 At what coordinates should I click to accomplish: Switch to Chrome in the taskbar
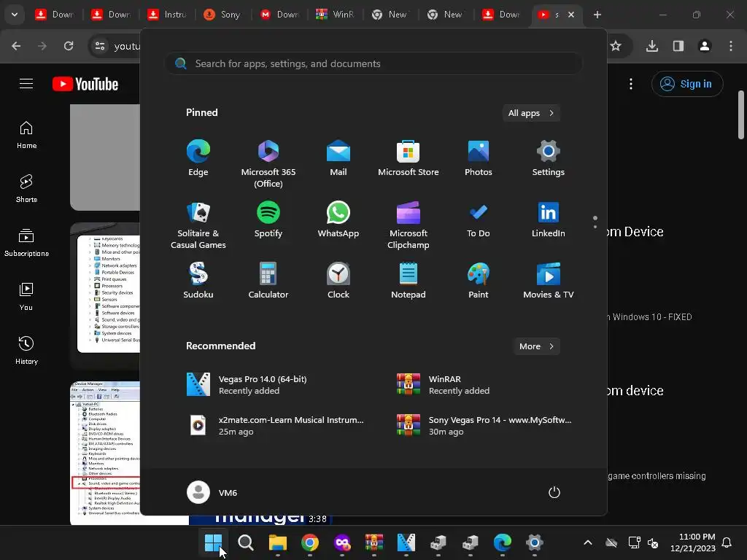tap(309, 542)
